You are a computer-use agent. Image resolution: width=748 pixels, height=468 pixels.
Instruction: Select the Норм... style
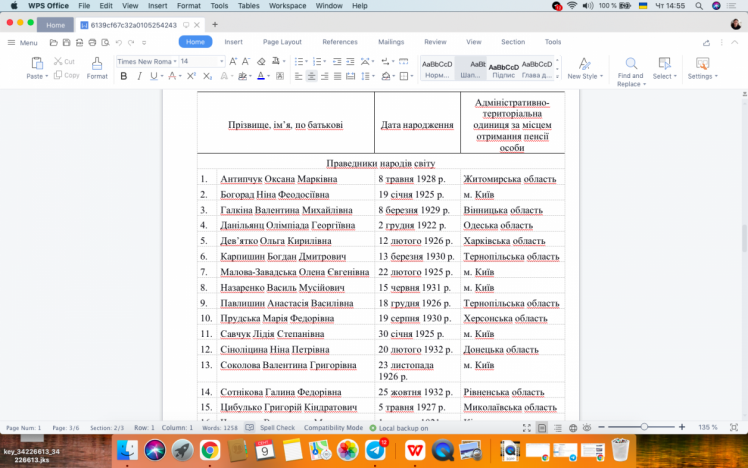coord(437,68)
